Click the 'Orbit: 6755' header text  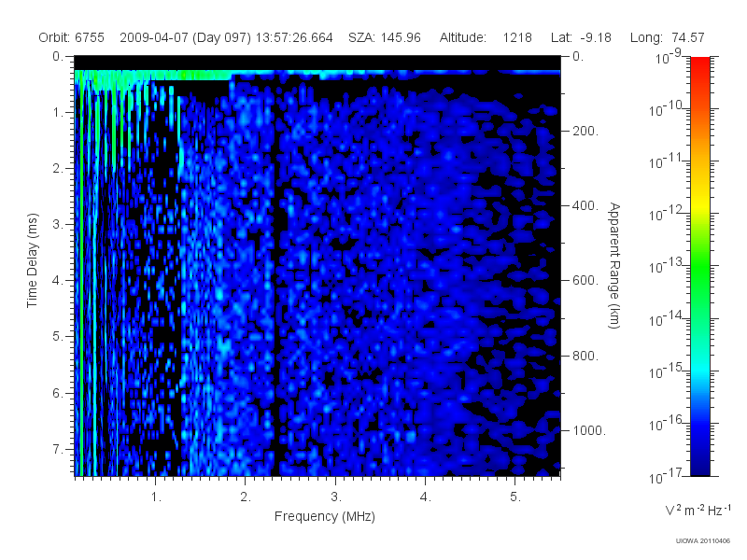(x=72, y=37)
